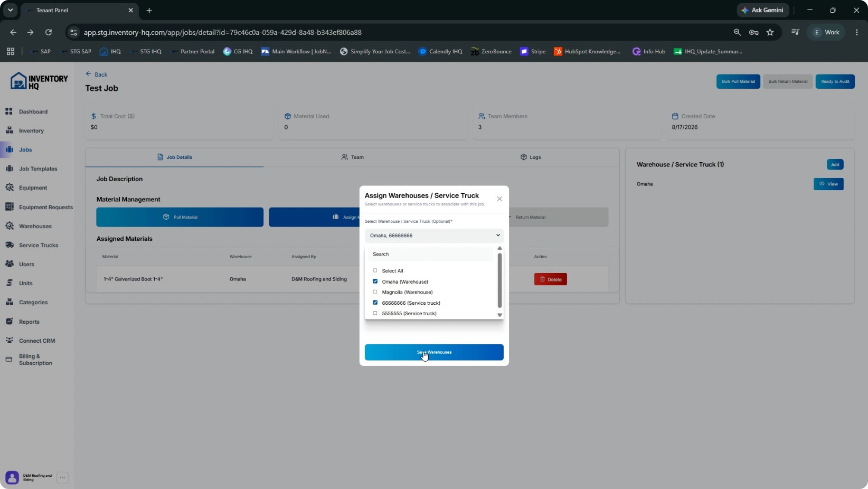This screenshot has width=868, height=489.
Task: Add a warehouse or service truck
Action: tap(835, 165)
